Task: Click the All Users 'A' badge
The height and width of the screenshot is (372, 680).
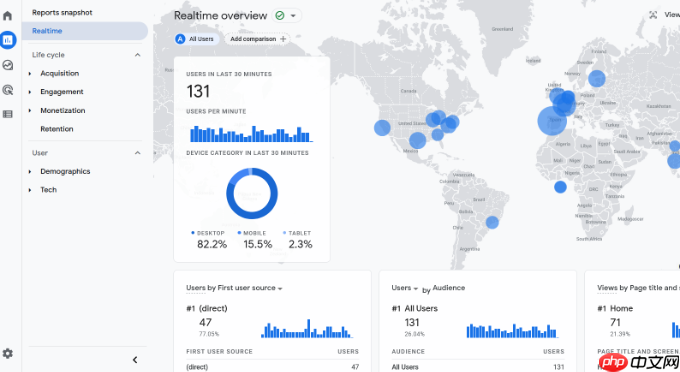Action: coord(180,39)
